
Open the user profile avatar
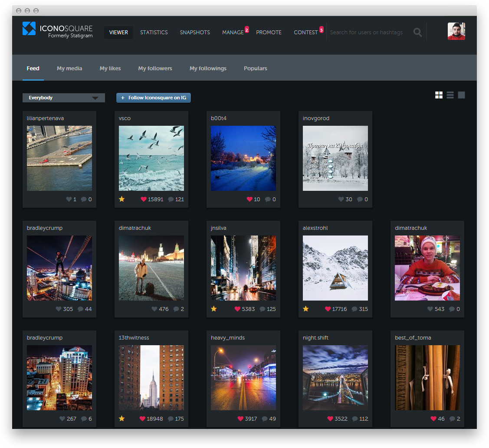tap(456, 31)
